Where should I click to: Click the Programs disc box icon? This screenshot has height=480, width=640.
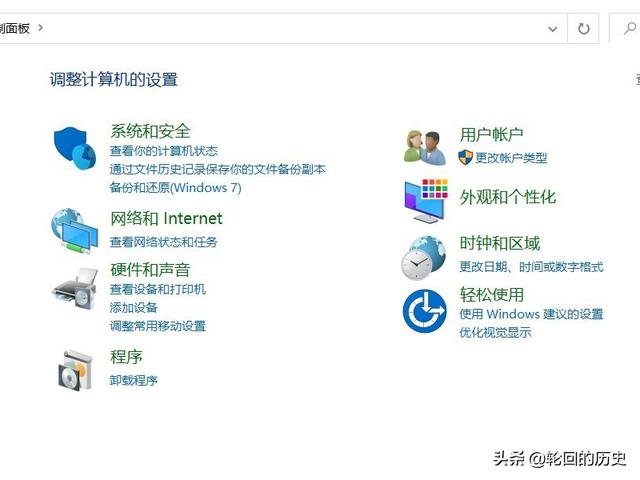[76, 371]
